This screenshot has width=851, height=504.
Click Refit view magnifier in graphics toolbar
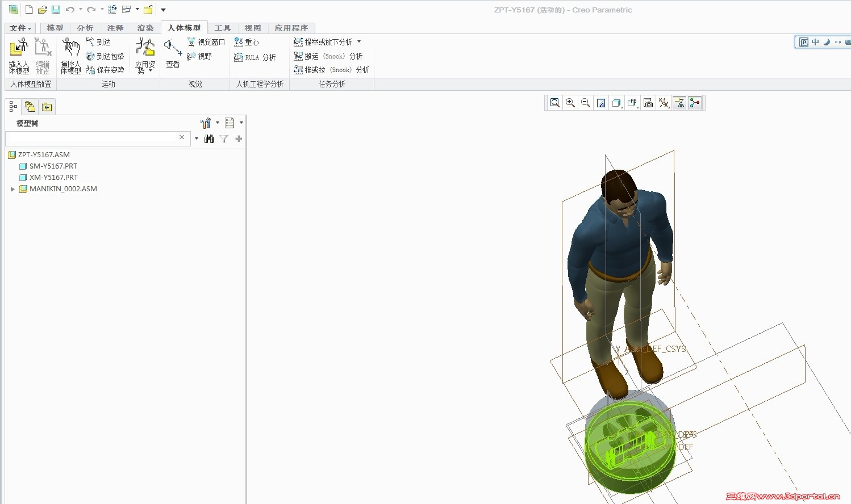click(x=555, y=103)
